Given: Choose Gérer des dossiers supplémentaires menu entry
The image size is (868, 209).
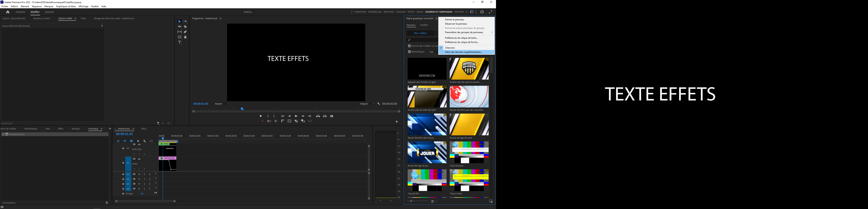Looking at the screenshot, I should tap(464, 52).
